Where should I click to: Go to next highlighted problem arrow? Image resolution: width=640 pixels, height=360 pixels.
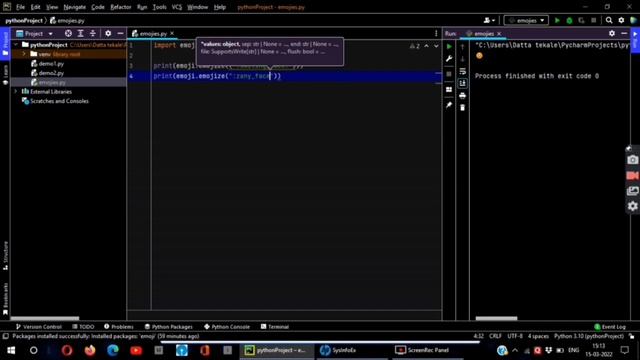(x=436, y=46)
